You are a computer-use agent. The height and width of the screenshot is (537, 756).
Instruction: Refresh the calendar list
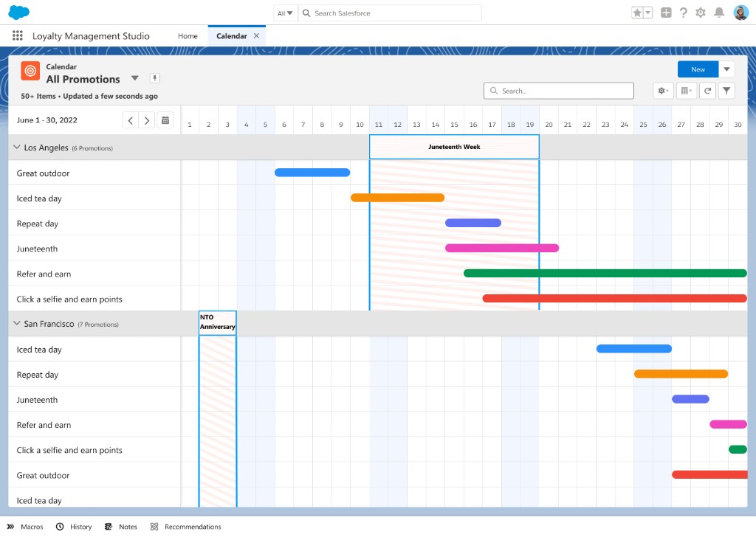pos(707,91)
